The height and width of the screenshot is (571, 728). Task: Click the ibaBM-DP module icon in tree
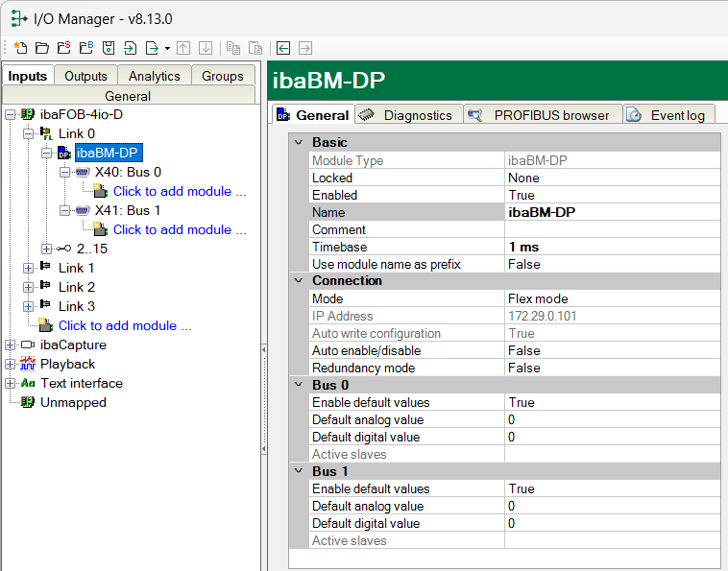point(64,153)
